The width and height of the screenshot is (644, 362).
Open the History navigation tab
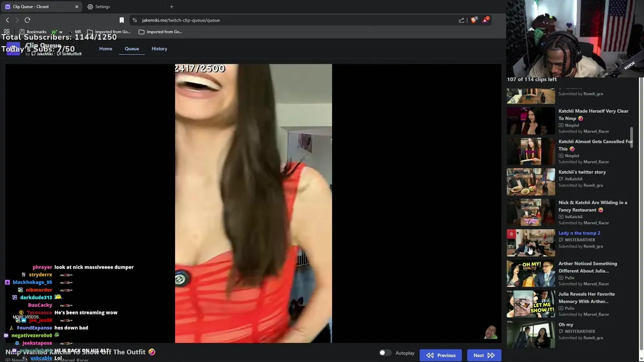click(159, 49)
